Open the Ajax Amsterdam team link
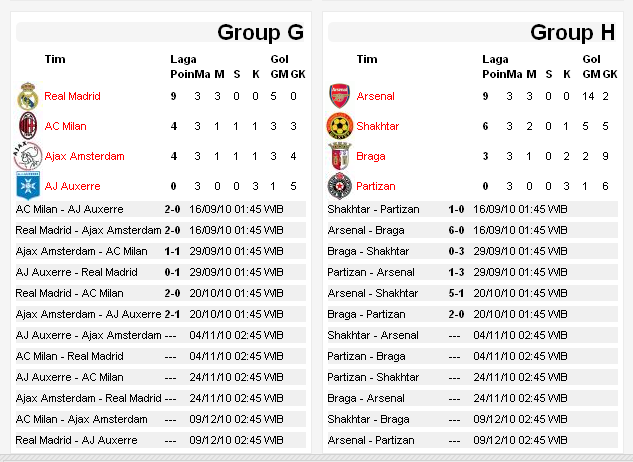Image resolution: width=633 pixels, height=462 pixels. [84, 157]
